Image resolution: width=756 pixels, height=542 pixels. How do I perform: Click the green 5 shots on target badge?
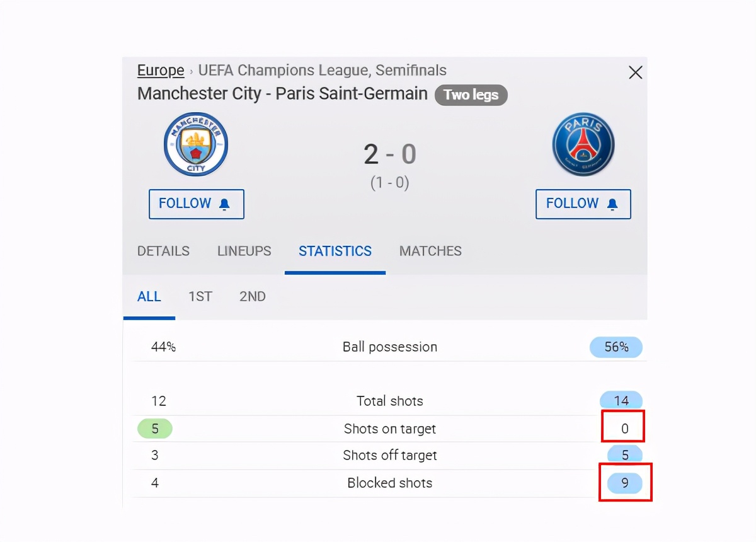[154, 429]
